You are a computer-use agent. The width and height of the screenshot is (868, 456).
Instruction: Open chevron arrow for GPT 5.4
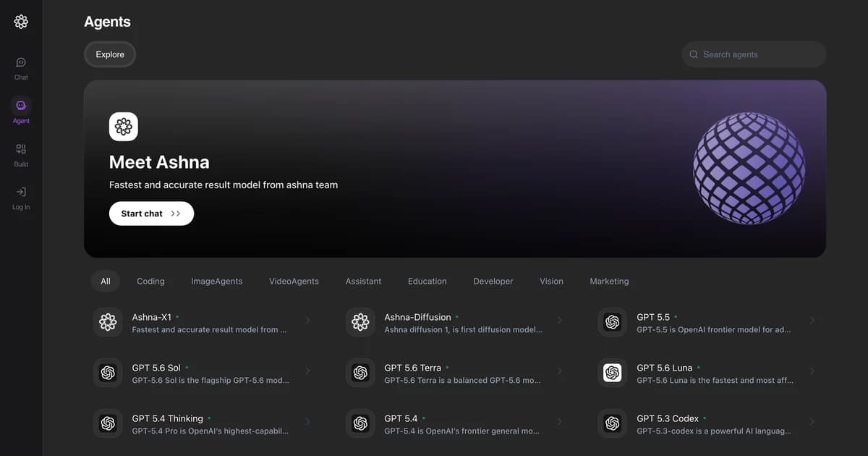tap(560, 421)
